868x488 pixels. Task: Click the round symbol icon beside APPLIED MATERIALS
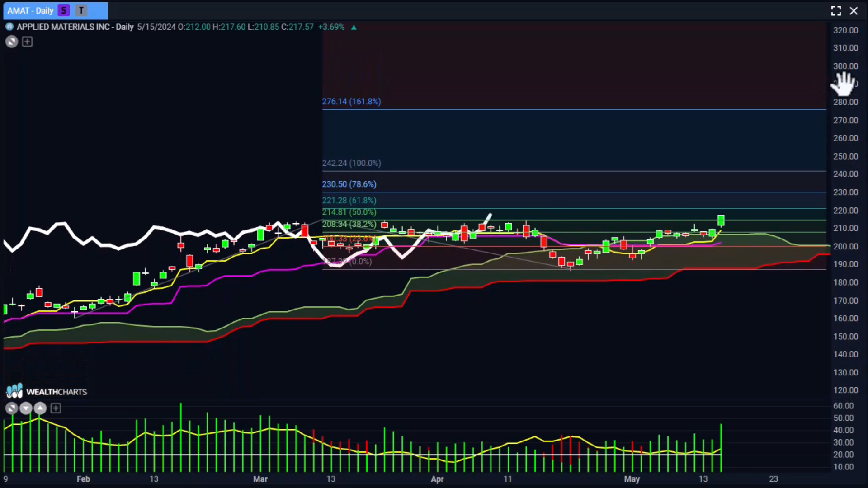[9, 27]
